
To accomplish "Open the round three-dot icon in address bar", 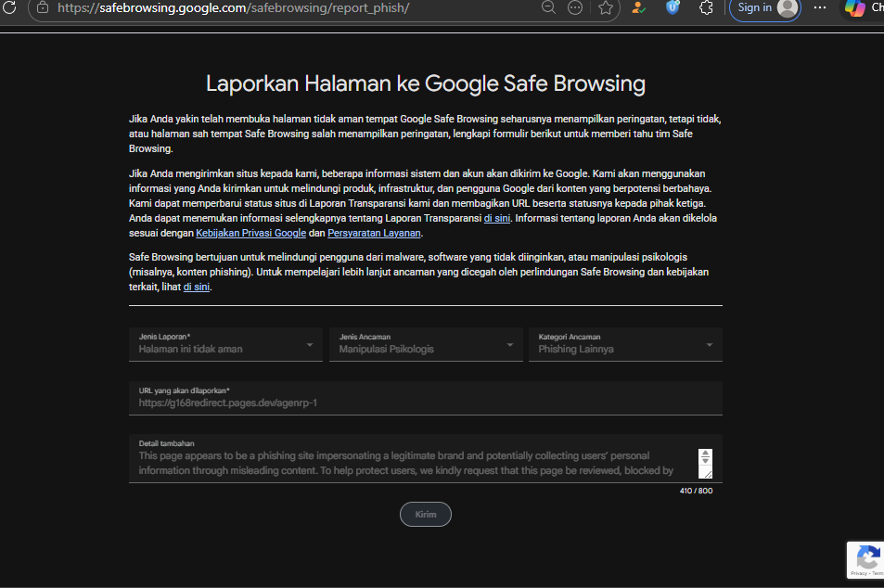I will point(575,8).
